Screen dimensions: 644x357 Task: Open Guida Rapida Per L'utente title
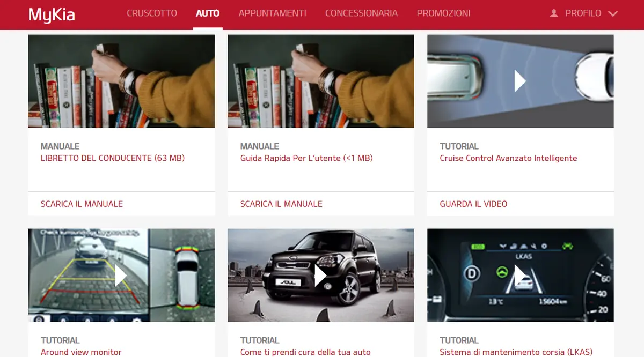pos(306,158)
